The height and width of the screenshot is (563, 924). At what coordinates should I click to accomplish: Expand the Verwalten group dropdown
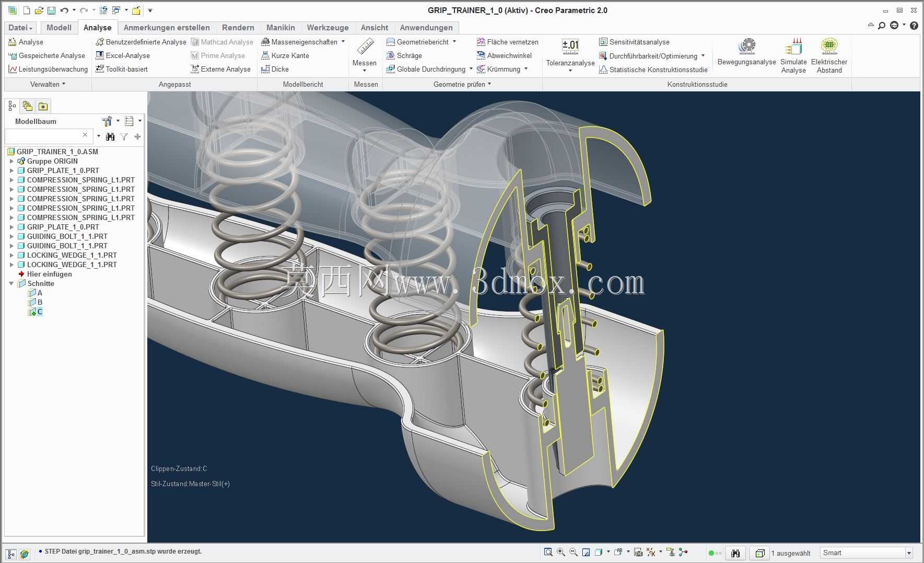point(48,84)
